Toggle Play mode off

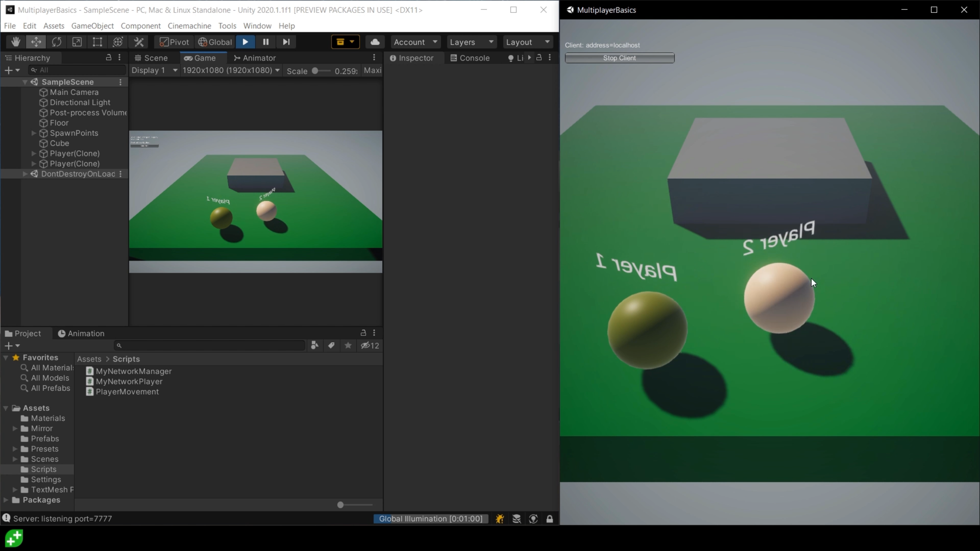coord(245,42)
